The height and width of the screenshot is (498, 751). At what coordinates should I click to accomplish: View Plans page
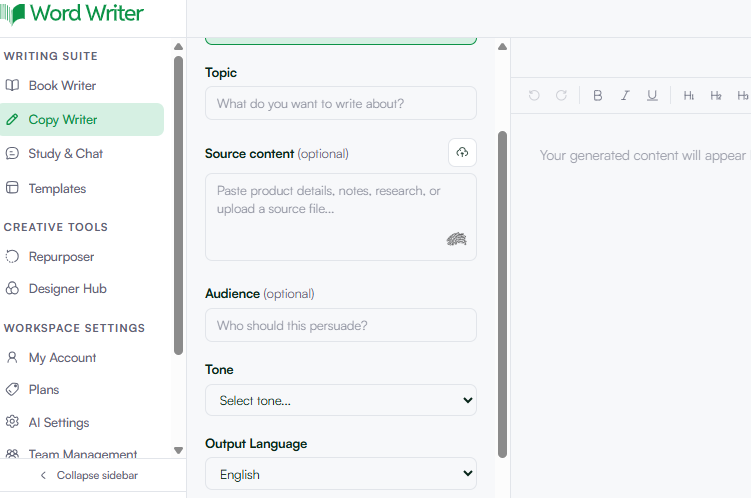pyautogui.click(x=82, y=389)
